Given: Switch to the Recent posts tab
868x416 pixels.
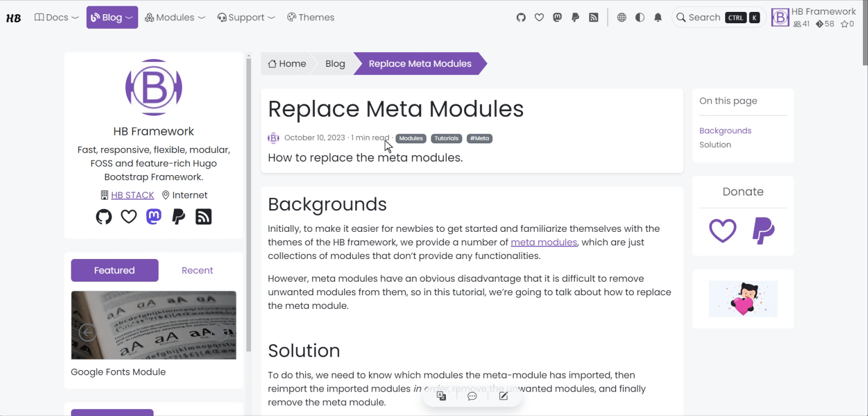Looking at the screenshot, I should point(197,270).
